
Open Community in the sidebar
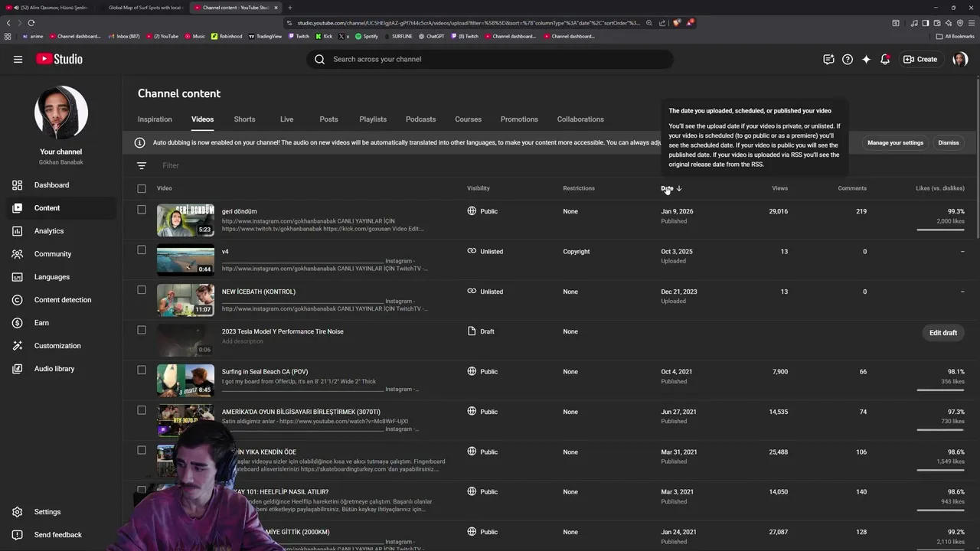point(61,254)
